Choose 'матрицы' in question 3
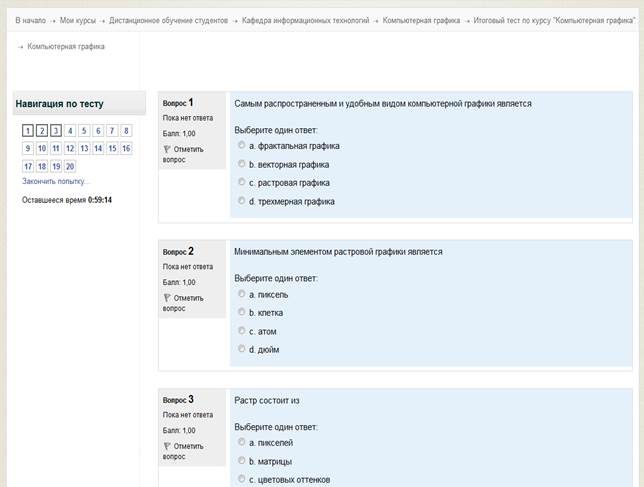Viewport: 644px width, 487px height. click(242, 461)
